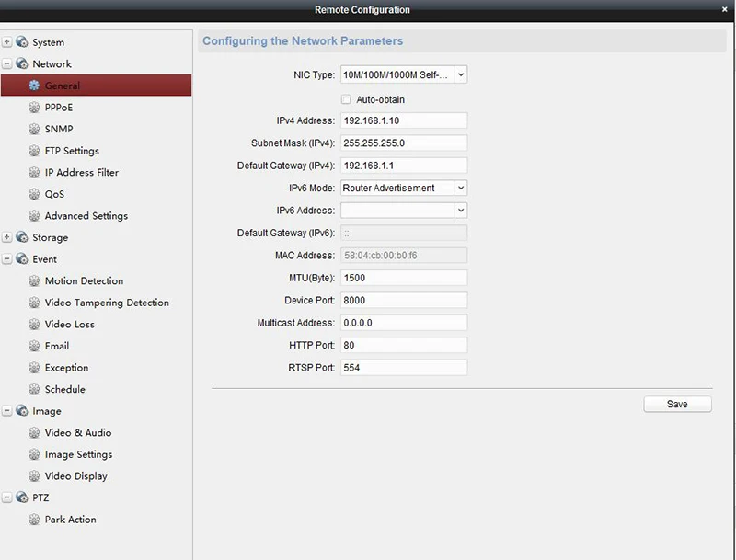Open the Schedule settings page
The image size is (736, 560).
pyautogui.click(x=64, y=389)
